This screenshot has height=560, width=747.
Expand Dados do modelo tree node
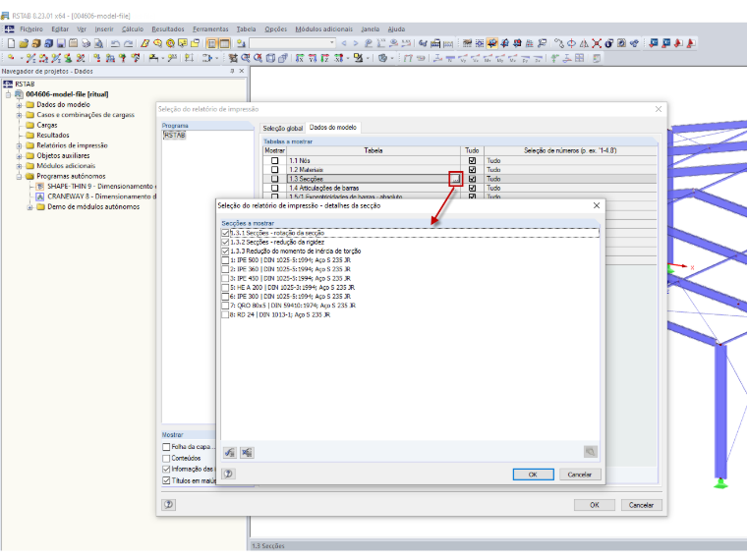19,105
